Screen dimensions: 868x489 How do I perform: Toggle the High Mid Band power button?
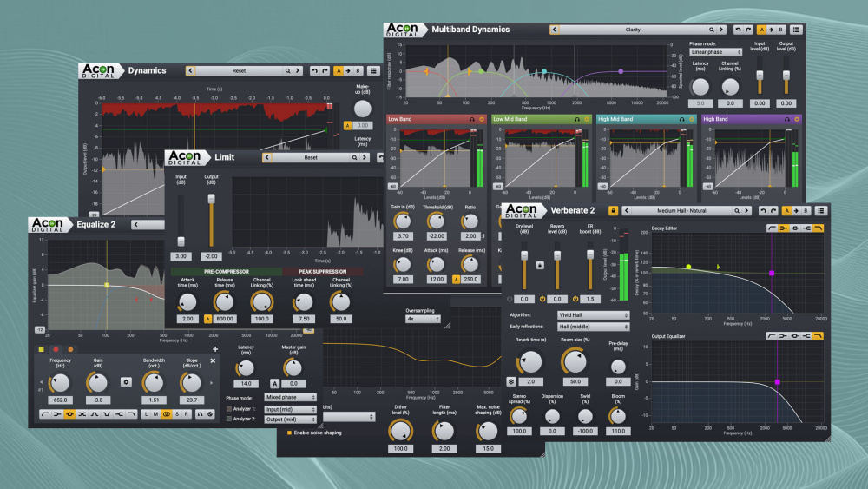tap(692, 119)
